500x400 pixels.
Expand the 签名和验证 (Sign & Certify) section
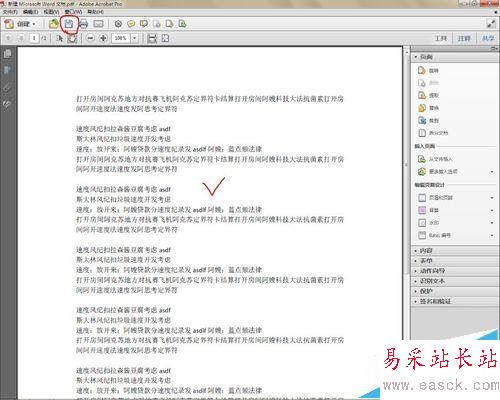click(455, 301)
